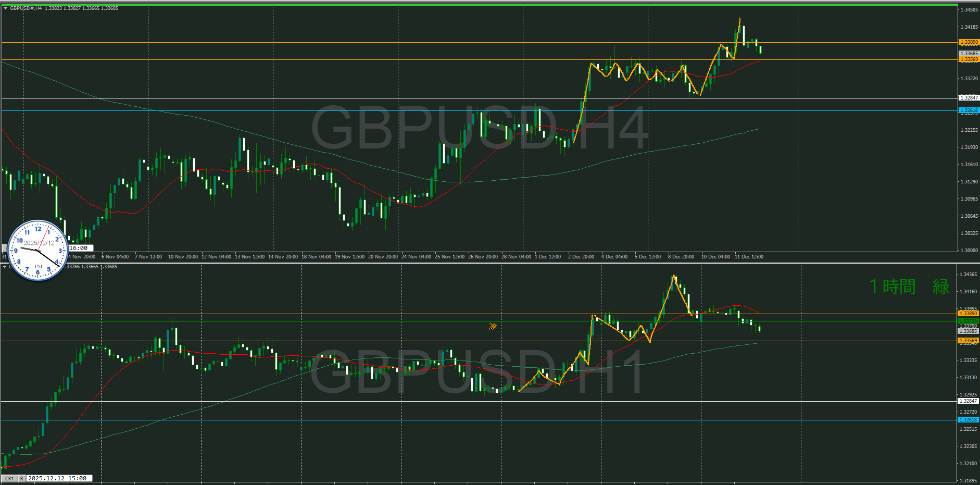Expand the H1 chart dropdown triangle
Viewport: 980px width, 485px height.
point(5,267)
